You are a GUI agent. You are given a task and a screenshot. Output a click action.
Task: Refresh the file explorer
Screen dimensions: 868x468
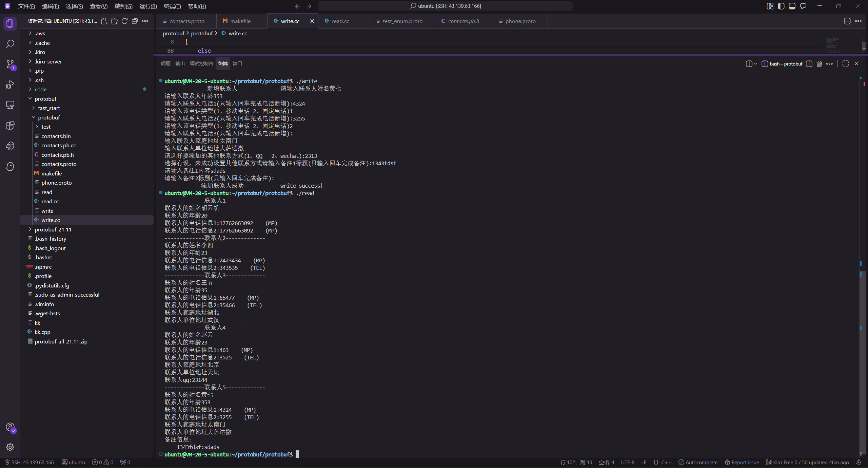124,21
